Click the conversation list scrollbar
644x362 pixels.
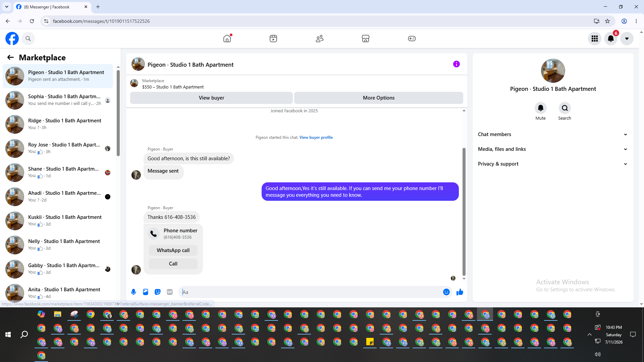pos(118,113)
